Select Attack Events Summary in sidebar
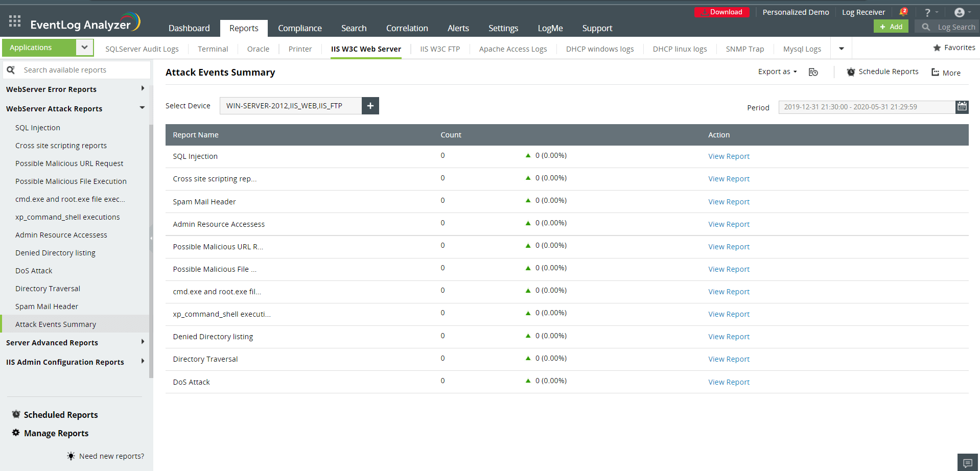This screenshot has width=980, height=471. [x=56, y=324]
